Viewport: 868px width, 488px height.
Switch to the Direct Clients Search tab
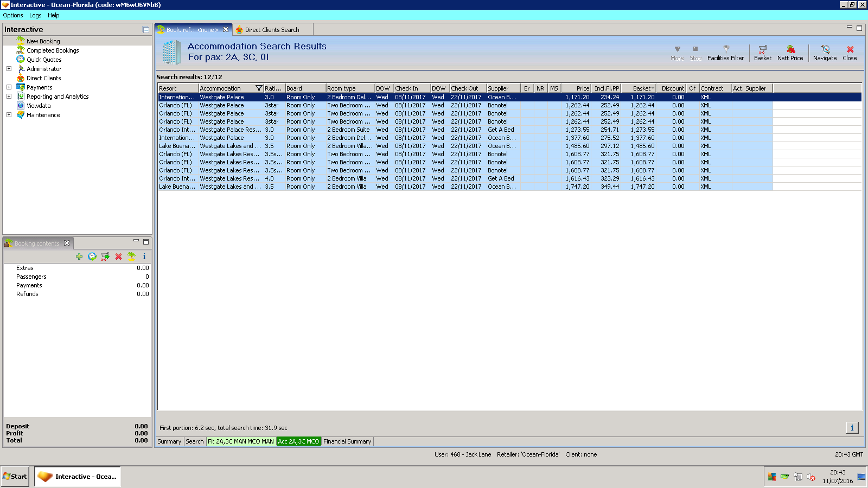(x=271, y=30)
